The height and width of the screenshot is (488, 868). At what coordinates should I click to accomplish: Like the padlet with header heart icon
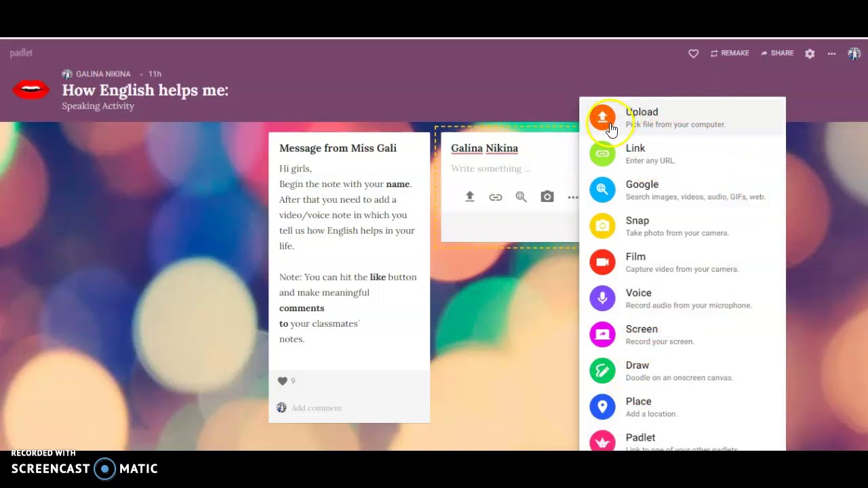(693, 54)
